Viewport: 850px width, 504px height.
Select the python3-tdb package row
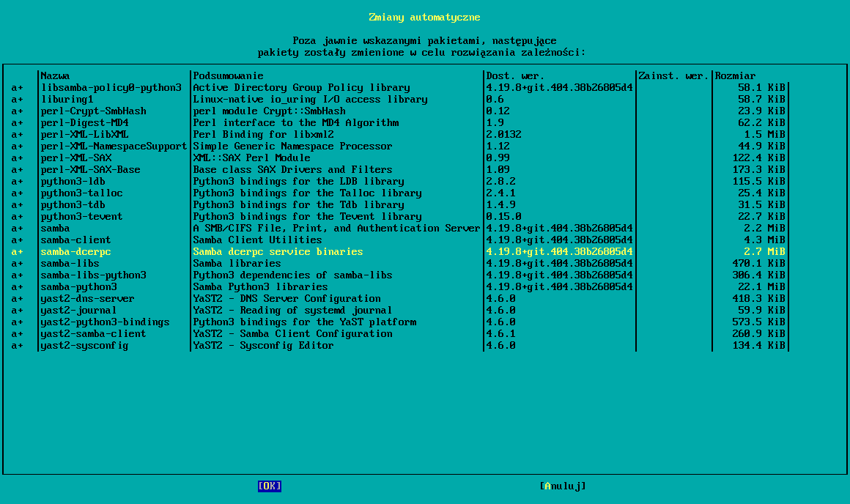click(399, 205)
